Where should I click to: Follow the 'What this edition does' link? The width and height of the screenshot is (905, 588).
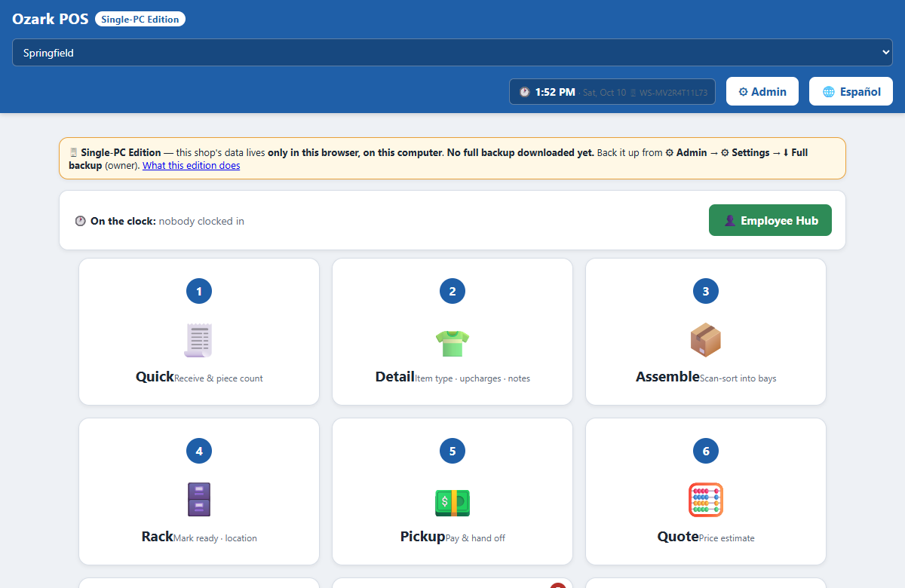coord(192,165)
